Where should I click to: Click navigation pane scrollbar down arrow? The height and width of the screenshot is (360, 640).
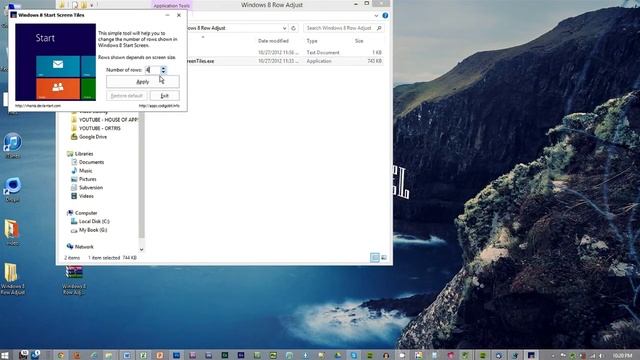tap(141, 249)
